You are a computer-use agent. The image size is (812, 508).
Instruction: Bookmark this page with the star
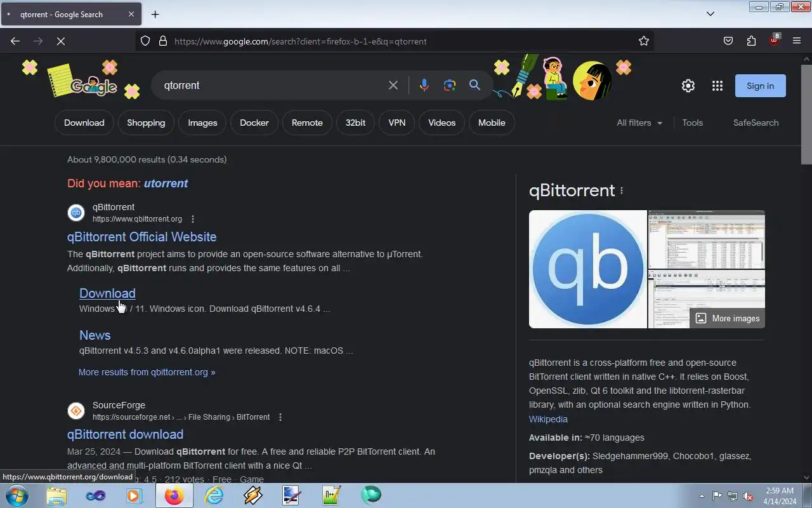644,41
